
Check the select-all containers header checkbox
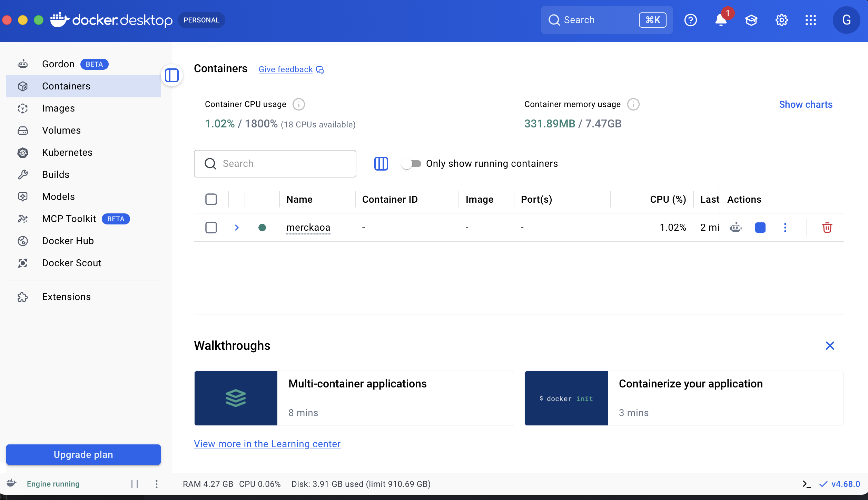pyautogui.click(x=211, y=199)
